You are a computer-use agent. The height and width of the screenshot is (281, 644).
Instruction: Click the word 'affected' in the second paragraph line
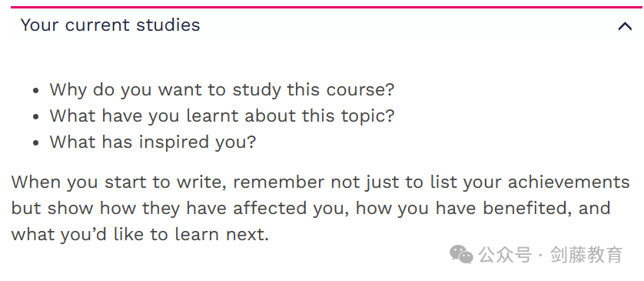pyautogui.click(x=271, y=208)
